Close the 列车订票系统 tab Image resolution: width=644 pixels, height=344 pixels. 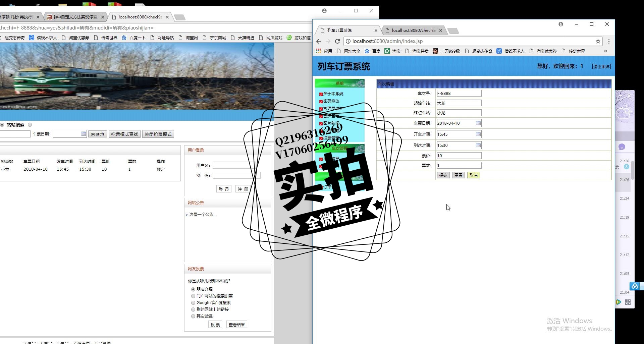pyautogui.click(x=376, y=31)
